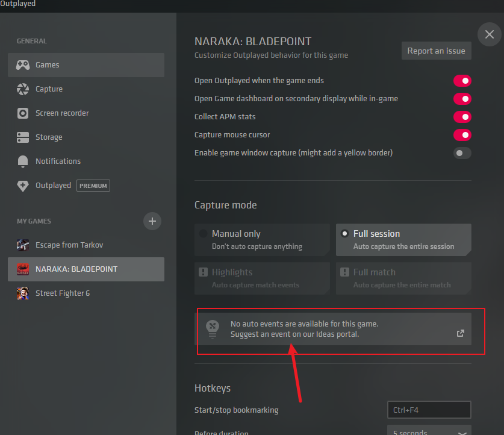
Task: Click the external link icon in Ideas banner
Action: [460, 333]
